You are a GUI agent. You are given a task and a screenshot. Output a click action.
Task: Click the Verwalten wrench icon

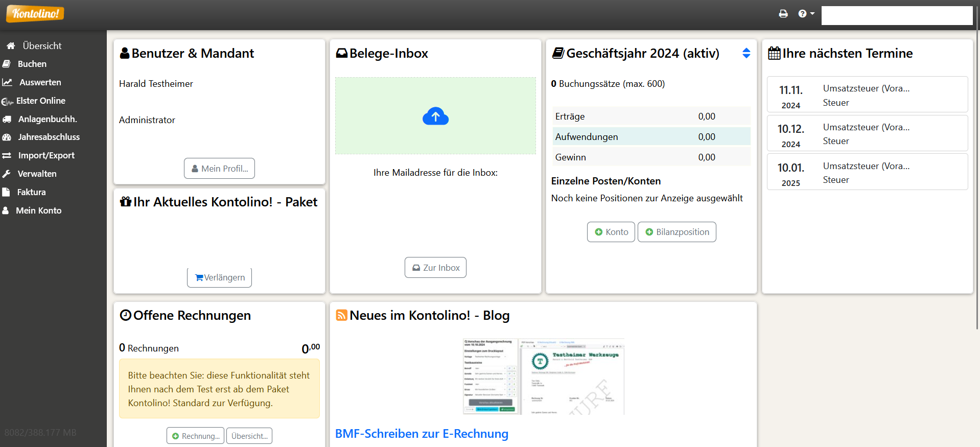[7, 174]
